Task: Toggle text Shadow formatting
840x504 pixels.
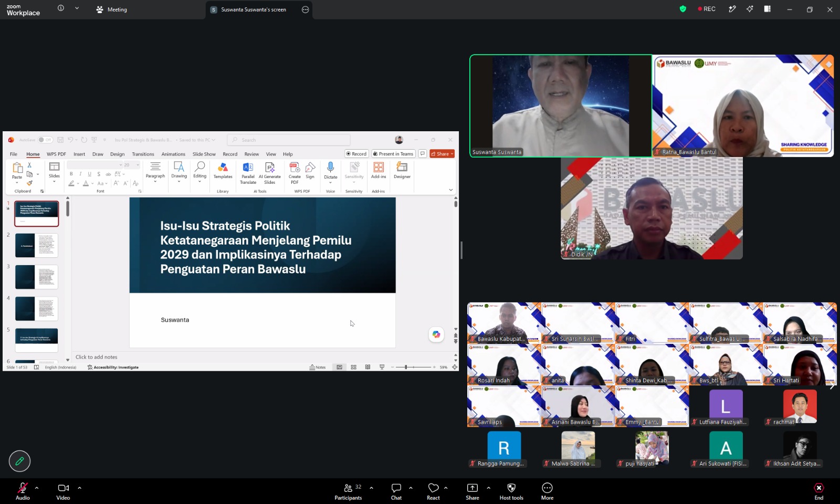Action: [99, 174]
